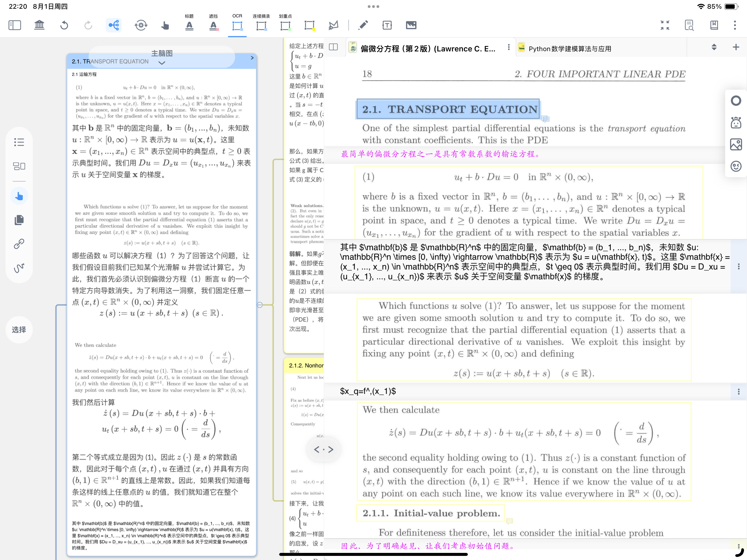Open the focus settings gear icon

pyautogui.click(x=141, y=25)
